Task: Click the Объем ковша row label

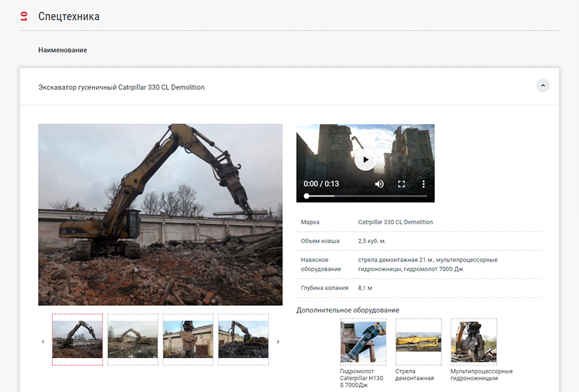Action: coord(320,241)
